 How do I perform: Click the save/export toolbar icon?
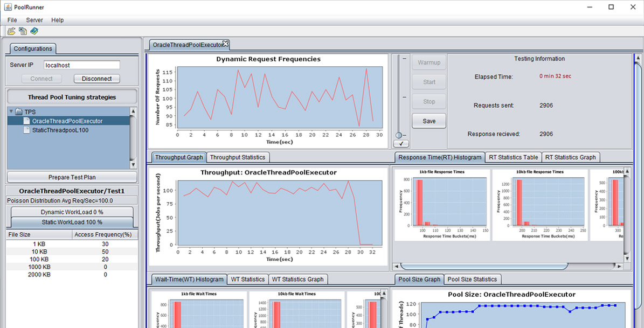(x=23, y=31)
